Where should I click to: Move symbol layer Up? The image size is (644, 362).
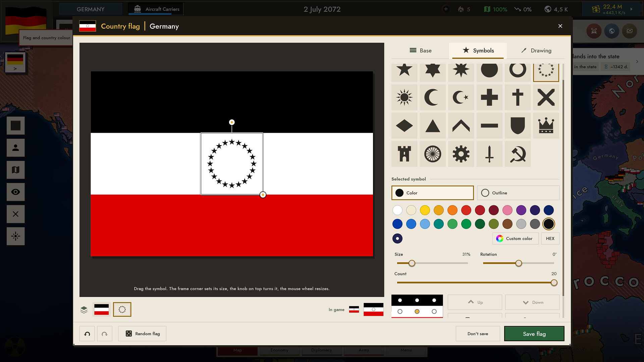(475, 302)
